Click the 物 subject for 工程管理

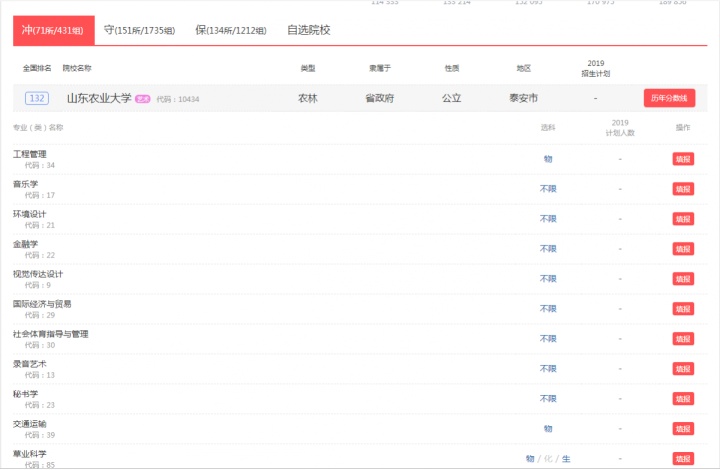click(548, 159)
